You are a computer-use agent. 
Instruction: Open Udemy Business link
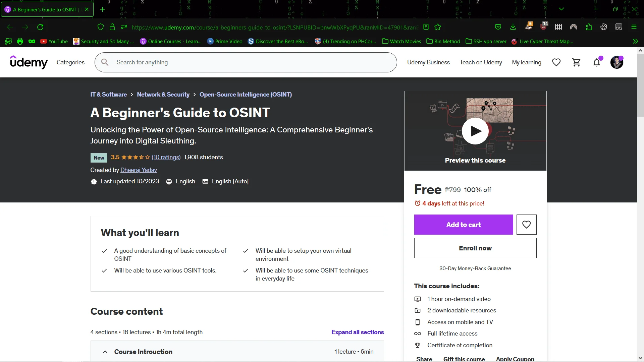428,62
